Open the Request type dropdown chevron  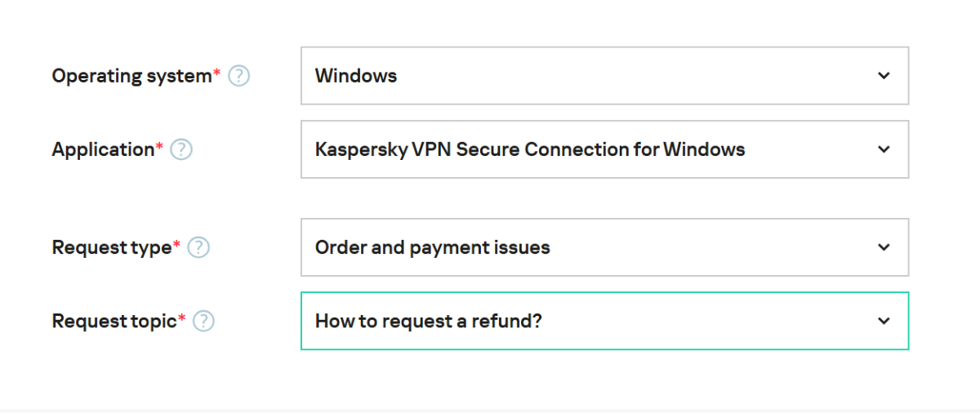pyautogui.click(x=884, y=247)
